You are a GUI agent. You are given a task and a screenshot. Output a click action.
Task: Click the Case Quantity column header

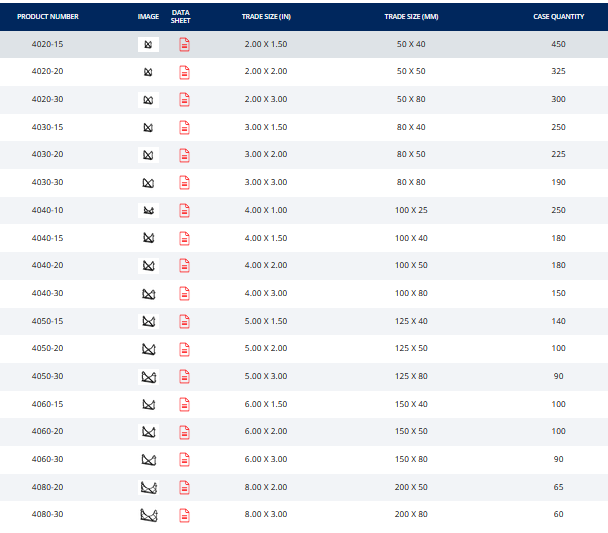pyautogui.click(x=558, y=17)
